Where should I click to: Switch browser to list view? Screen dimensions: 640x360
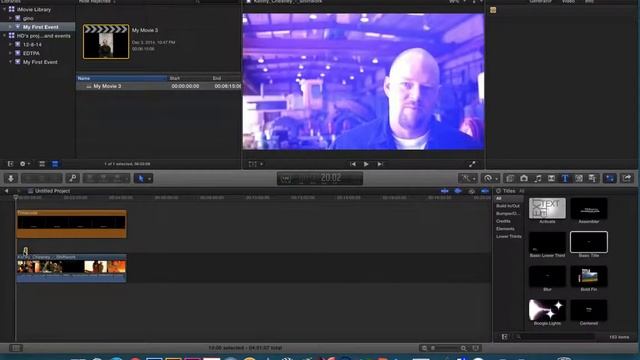tap(55, 164)
